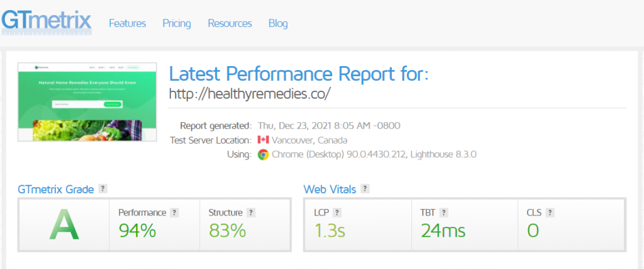The width and height of the screenshot is (644, 269).
Task: Click the healthyremedies.co URL
Action: point(250,94)
